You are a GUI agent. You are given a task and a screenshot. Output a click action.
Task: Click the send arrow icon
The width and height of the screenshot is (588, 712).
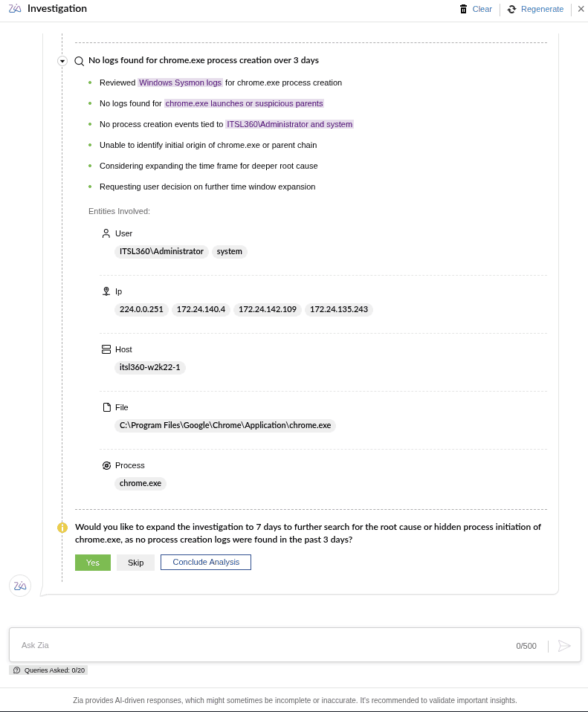pos(564,645)
